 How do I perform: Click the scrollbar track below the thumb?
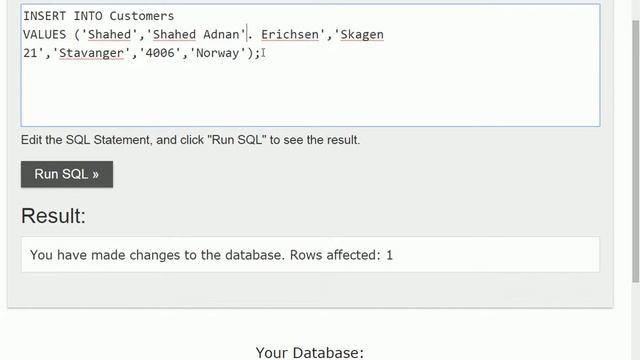point(636,322)
